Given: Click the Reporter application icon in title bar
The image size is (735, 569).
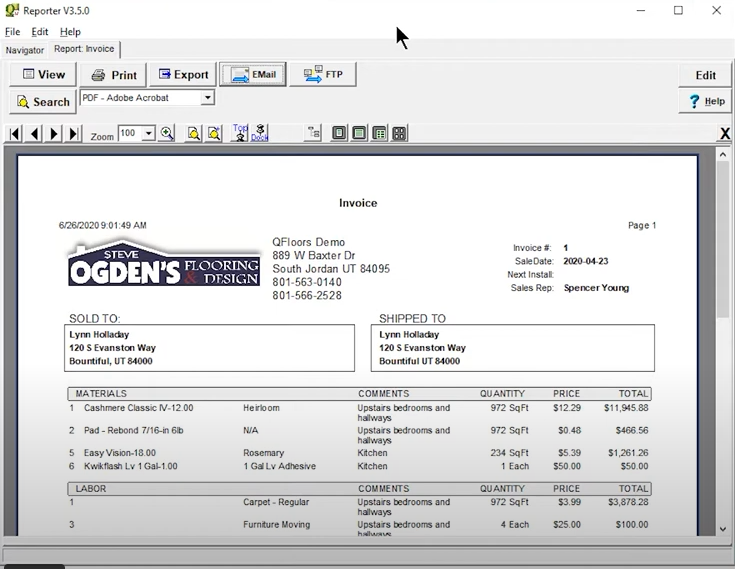Looking at the screenshot, I should [12, 10].
